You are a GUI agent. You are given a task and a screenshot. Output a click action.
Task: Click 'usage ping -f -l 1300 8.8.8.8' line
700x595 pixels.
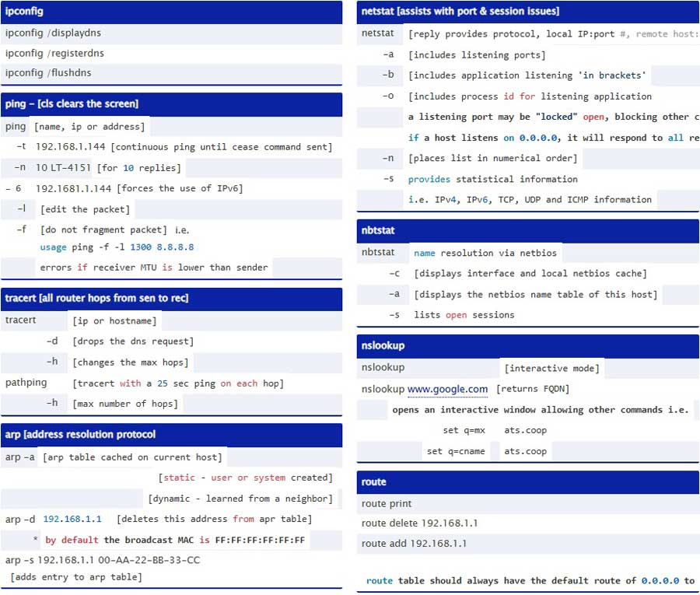[117, 247]
